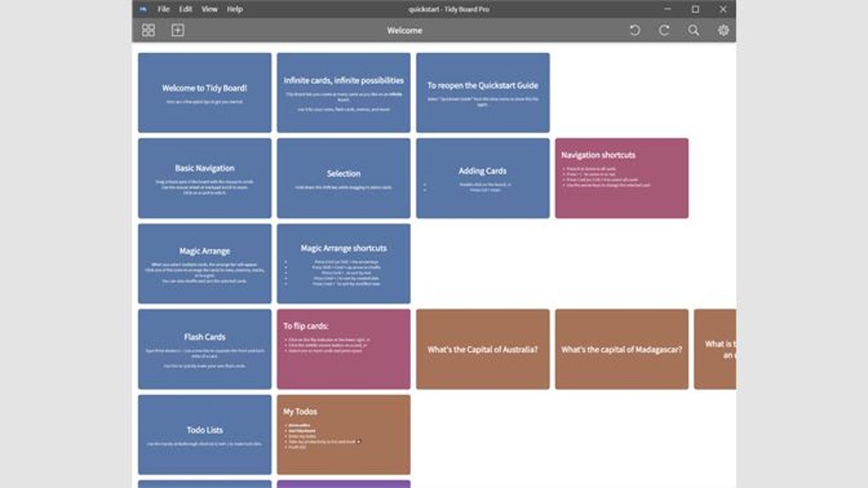
Task: Select the To flip cards: card
Action: [344, 349]
